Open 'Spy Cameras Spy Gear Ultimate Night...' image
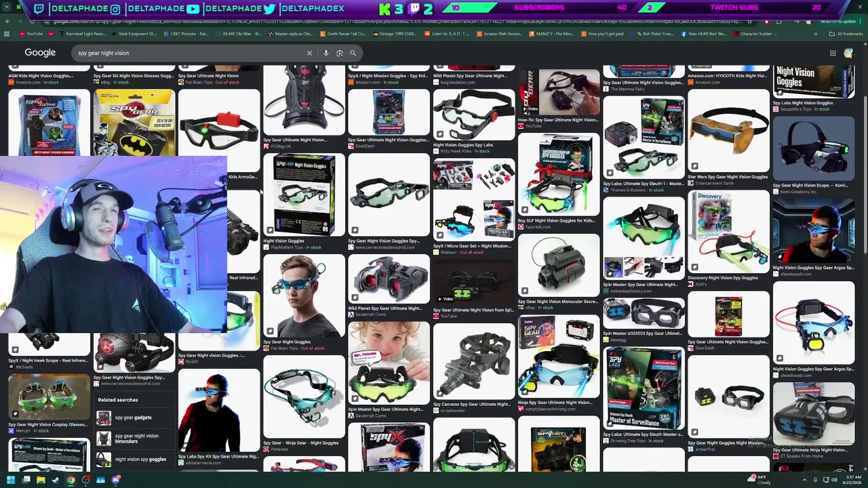 (x=473, y=361)
